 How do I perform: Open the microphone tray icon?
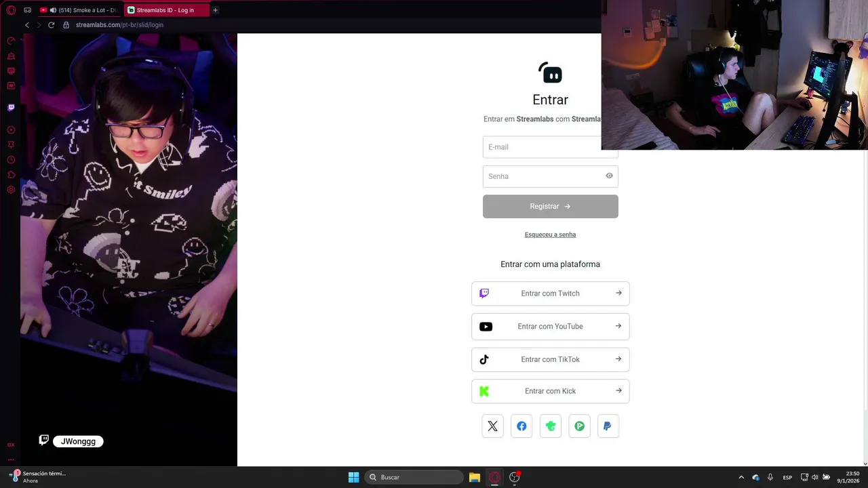click(770, 477)
